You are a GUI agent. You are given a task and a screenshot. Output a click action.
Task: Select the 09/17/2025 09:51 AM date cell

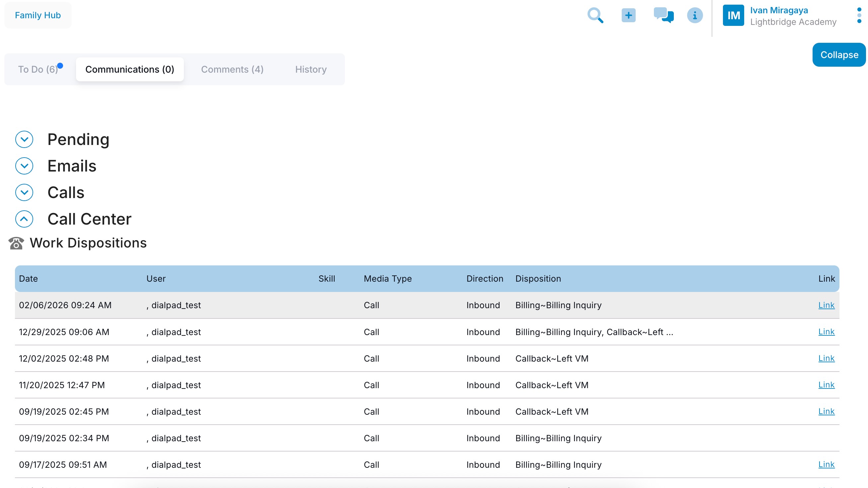(x=63, y=465)
